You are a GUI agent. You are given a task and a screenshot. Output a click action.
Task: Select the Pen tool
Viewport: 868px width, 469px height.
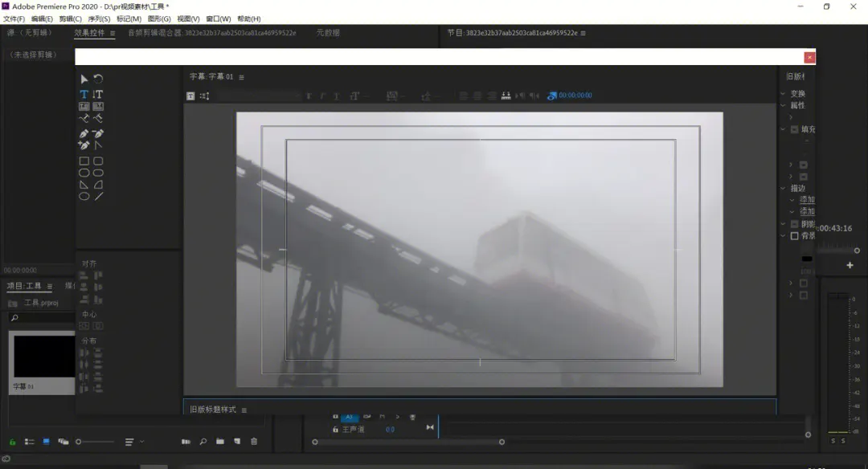[x=84, y=133]
